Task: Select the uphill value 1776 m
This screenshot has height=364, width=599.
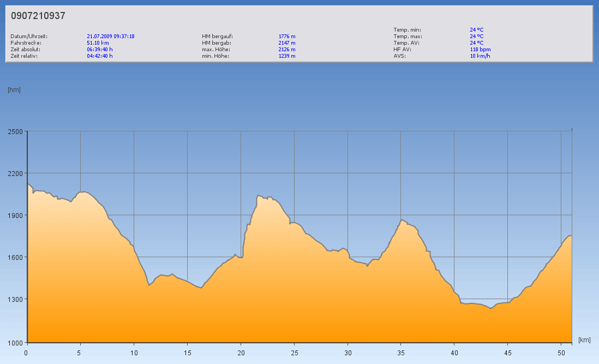Action: tap(287, 37)
